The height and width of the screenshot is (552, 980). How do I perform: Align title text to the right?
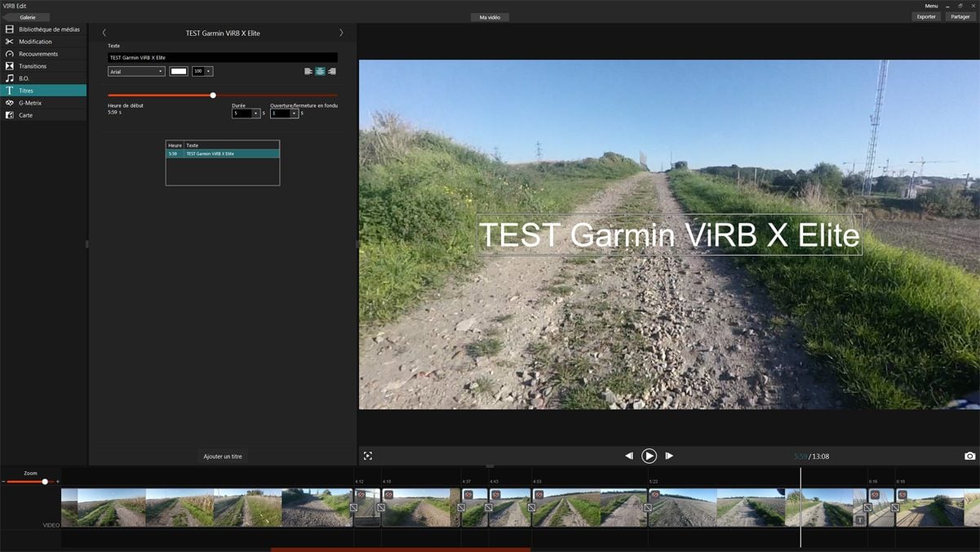tap(331, 71)
